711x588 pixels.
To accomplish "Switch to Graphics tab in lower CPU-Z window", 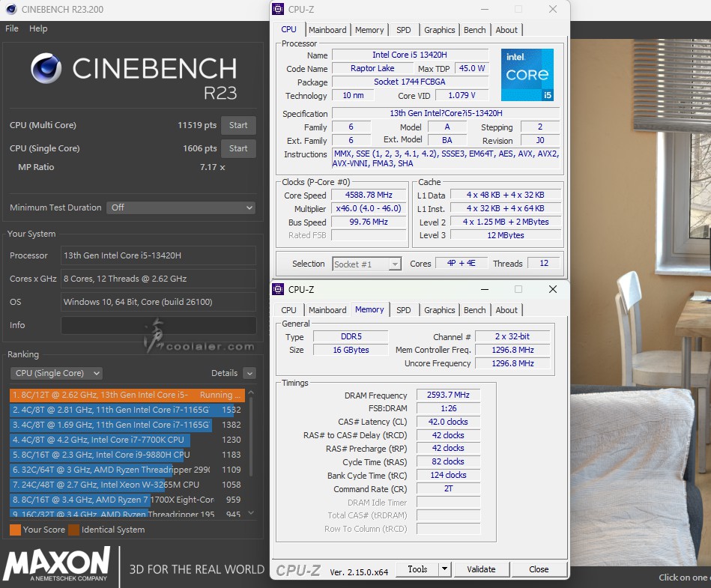I will tap(439, 310).
